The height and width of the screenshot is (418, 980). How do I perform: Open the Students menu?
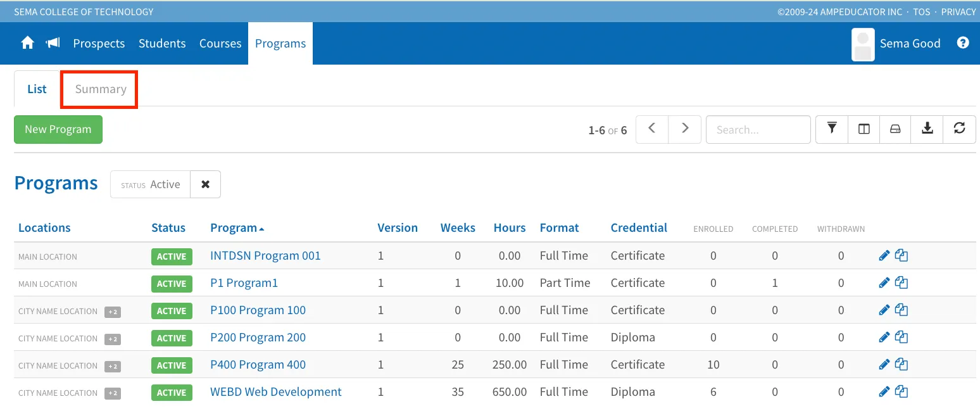162,43
